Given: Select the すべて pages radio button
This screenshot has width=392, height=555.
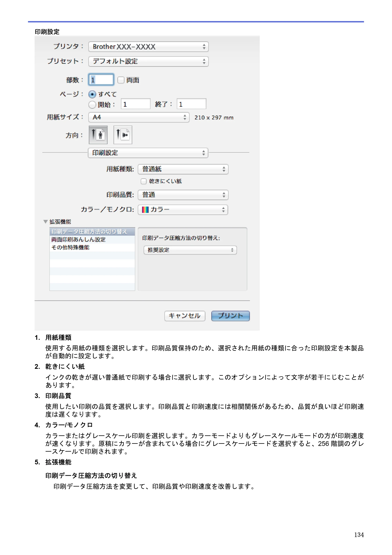Looking at the screenshot, I should coord(92,94).
